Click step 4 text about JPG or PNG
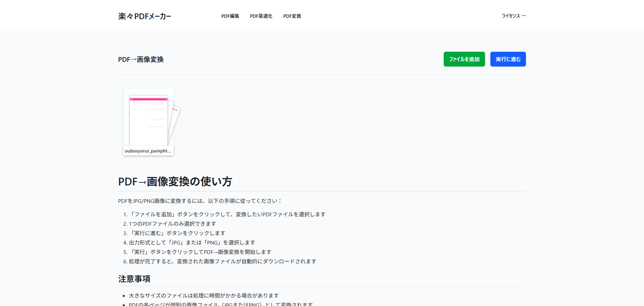This screenshot has width=644, height=306. click(192, 243)
